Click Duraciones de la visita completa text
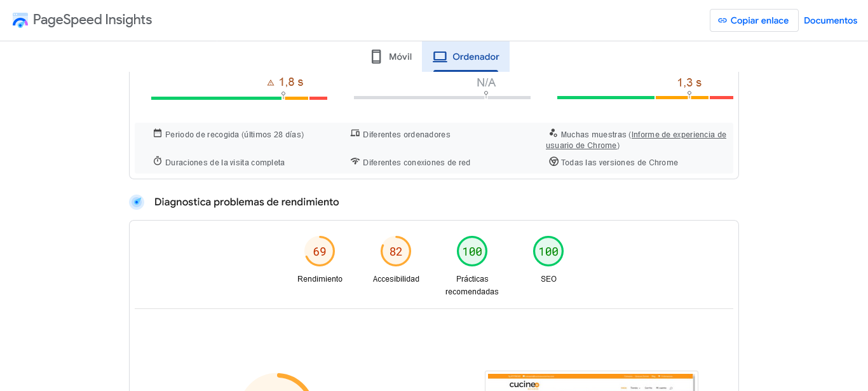 click(225, 163)
